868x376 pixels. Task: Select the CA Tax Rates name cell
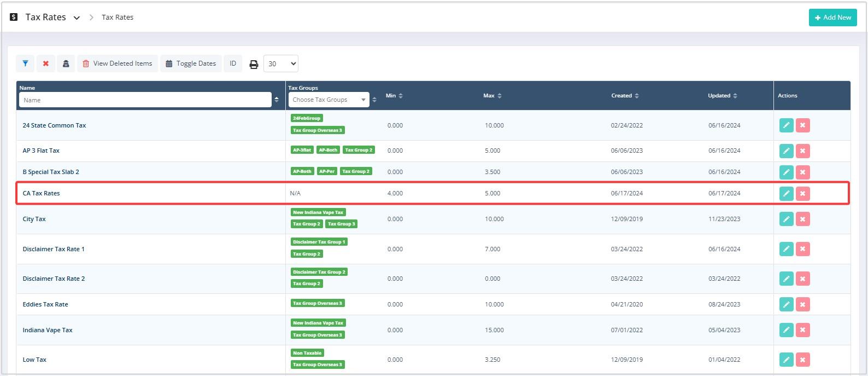42,193
